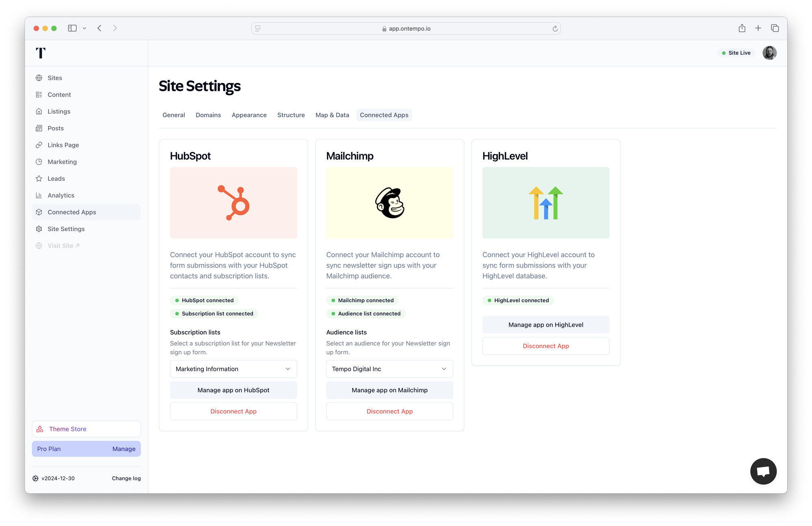
Task: Click the HighLevel connected status badge
Action: coord(518,301)
